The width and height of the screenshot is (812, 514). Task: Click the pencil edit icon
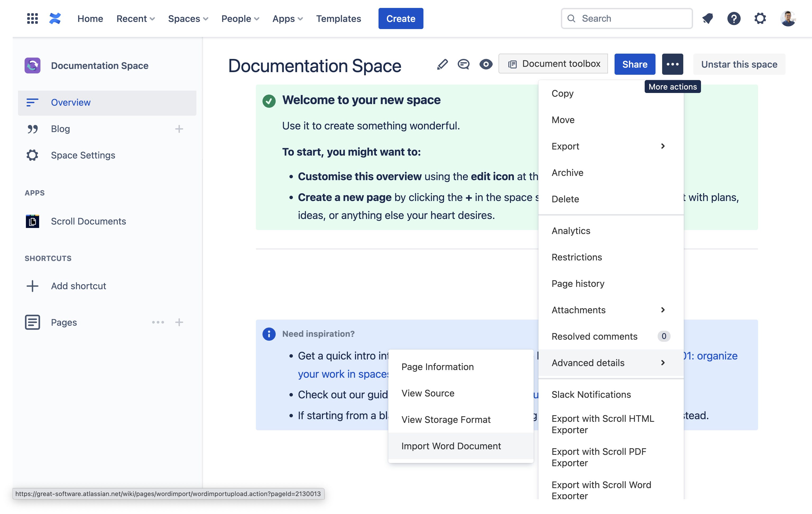click(442, 64)
